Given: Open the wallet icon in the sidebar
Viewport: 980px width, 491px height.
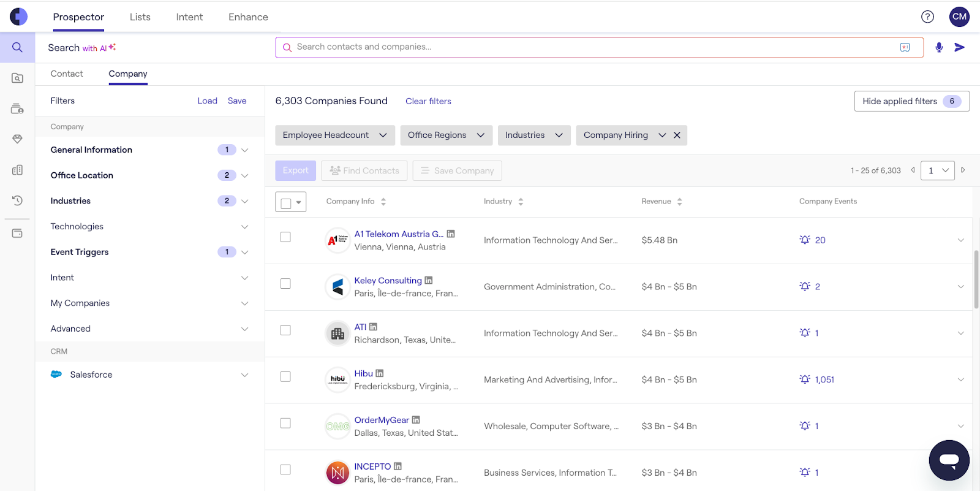Looking at the screenshot, I should [x=17, y=233].
